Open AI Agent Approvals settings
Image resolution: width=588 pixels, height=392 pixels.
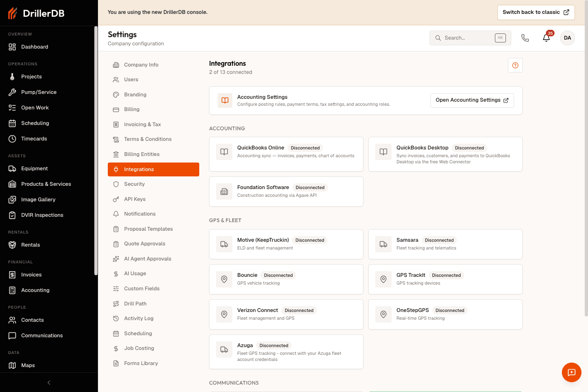coord(154,259)
